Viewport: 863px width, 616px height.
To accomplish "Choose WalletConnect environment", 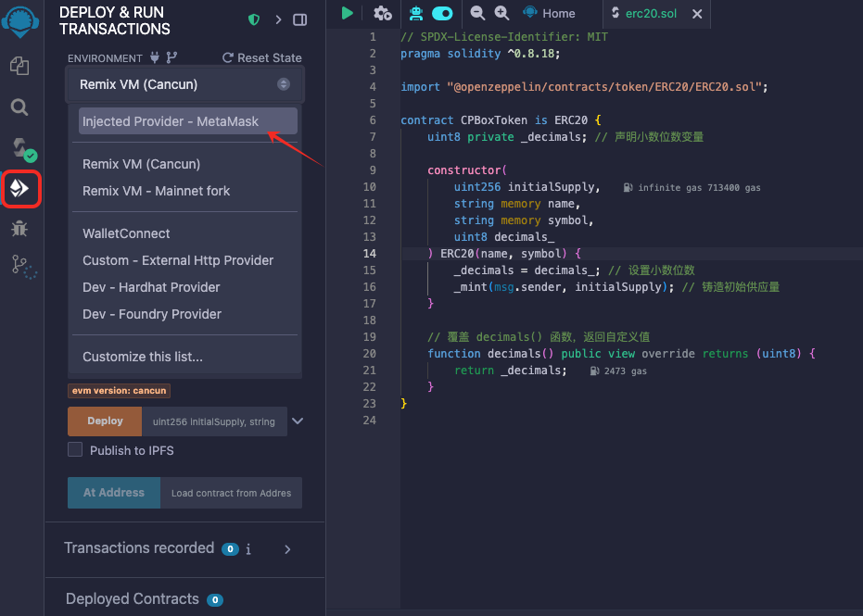I will (126, 233).
